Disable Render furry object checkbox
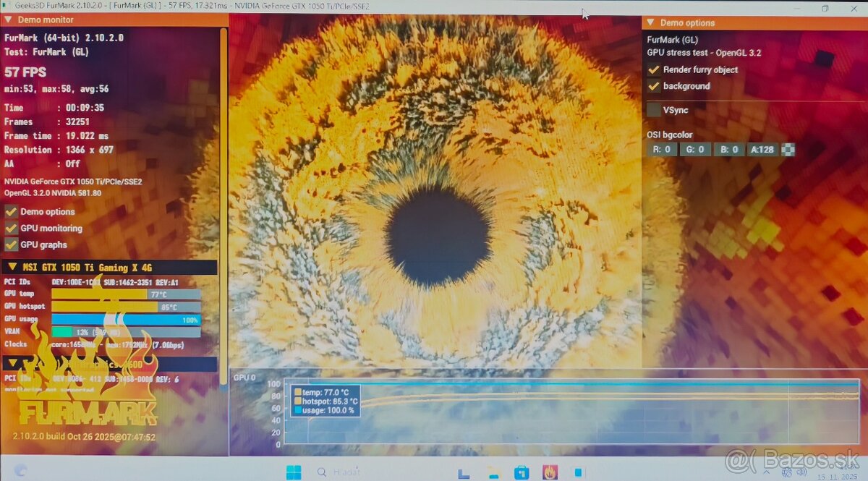Image resolution: width=868 pixels, height=481 pixels. [654, 69]
